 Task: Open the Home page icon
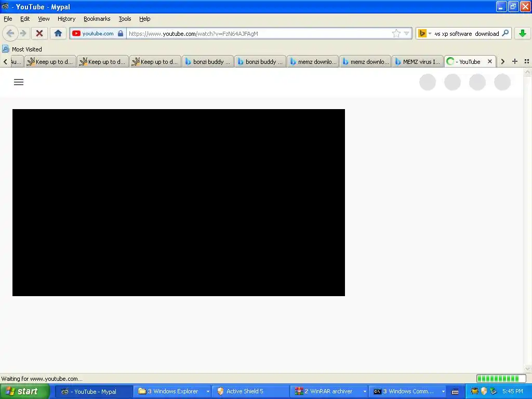point(58,33)
